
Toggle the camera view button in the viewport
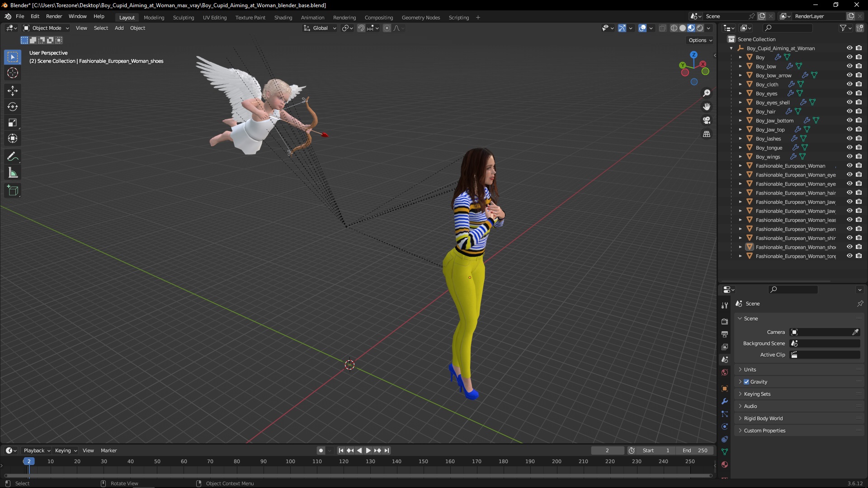pos(707,121)
